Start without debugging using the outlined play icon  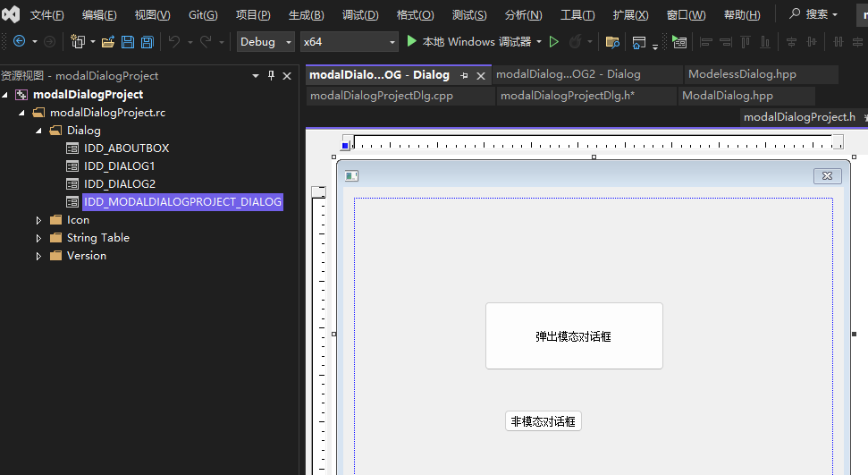[553, 41]
